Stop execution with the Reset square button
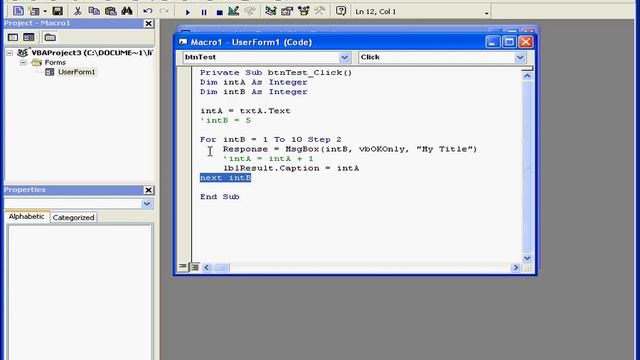 click(x=219, y=12)
